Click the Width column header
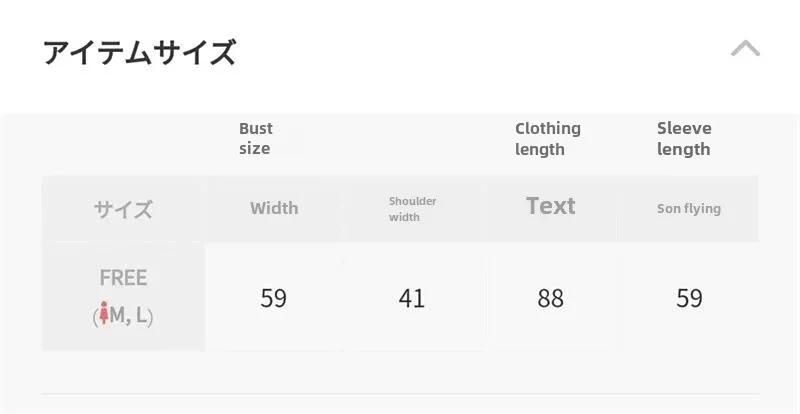The image size is (800, 414). tap(274, 208)
